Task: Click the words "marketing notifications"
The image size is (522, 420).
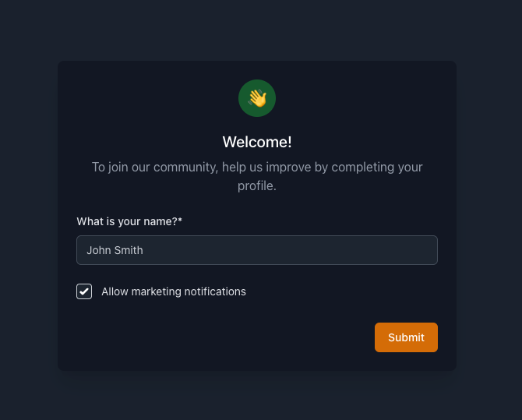Action: 189,291
